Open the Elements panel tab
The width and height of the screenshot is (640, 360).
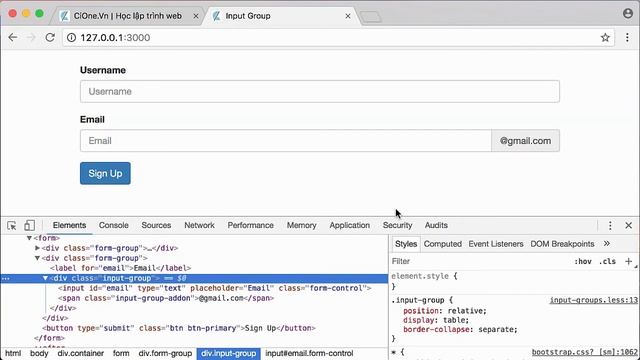click(69, 225)
